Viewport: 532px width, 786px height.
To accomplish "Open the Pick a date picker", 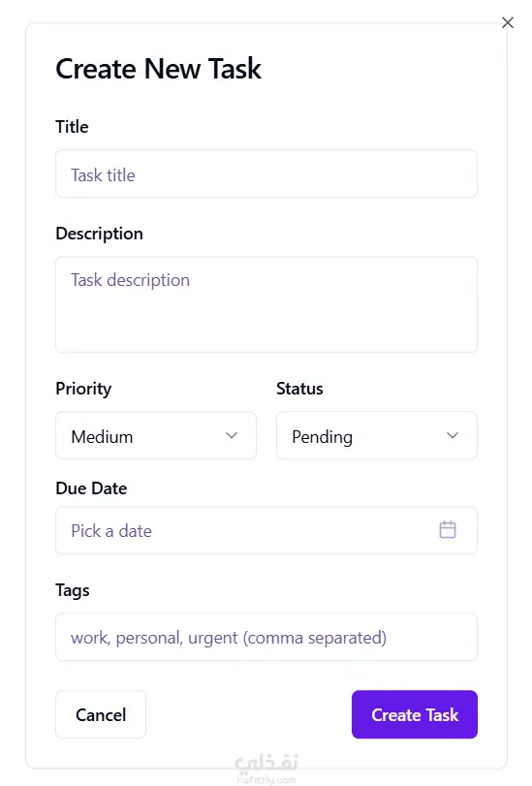I will (x=266, y=530).
